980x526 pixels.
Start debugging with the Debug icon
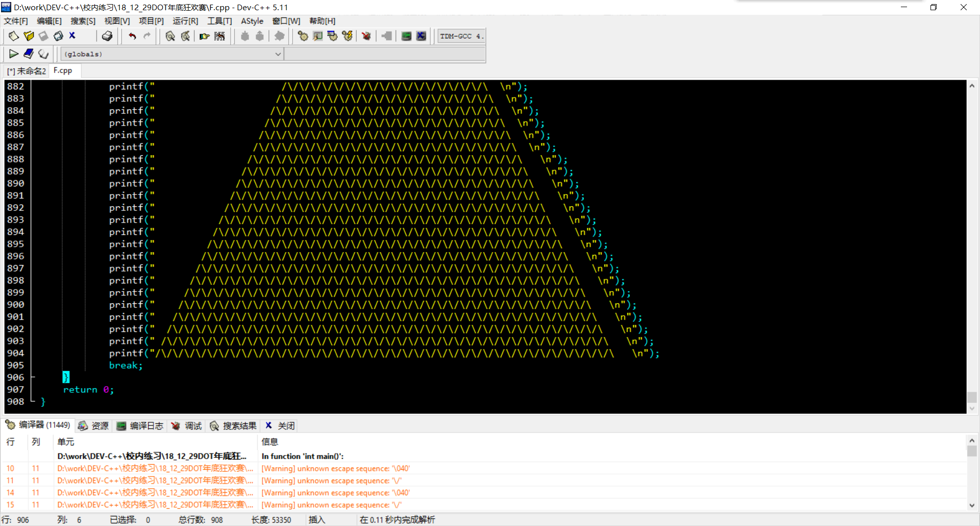tap(366, 36)
